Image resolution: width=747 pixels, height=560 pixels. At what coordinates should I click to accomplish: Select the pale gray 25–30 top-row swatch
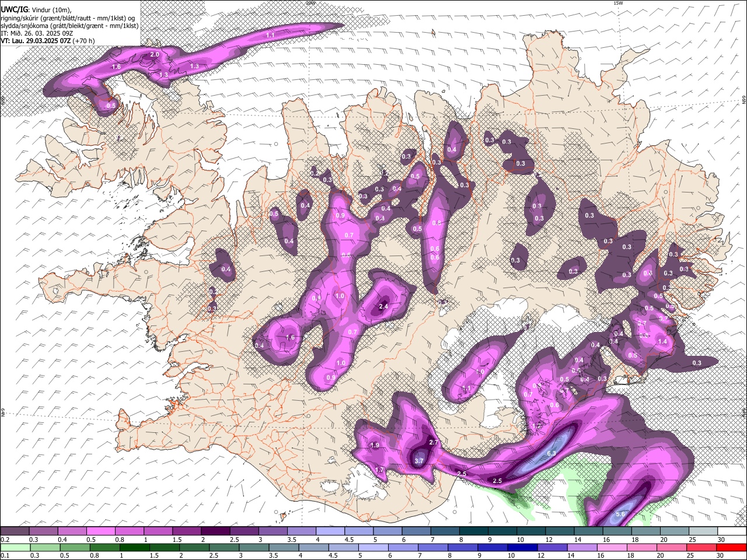coord(704,531)
